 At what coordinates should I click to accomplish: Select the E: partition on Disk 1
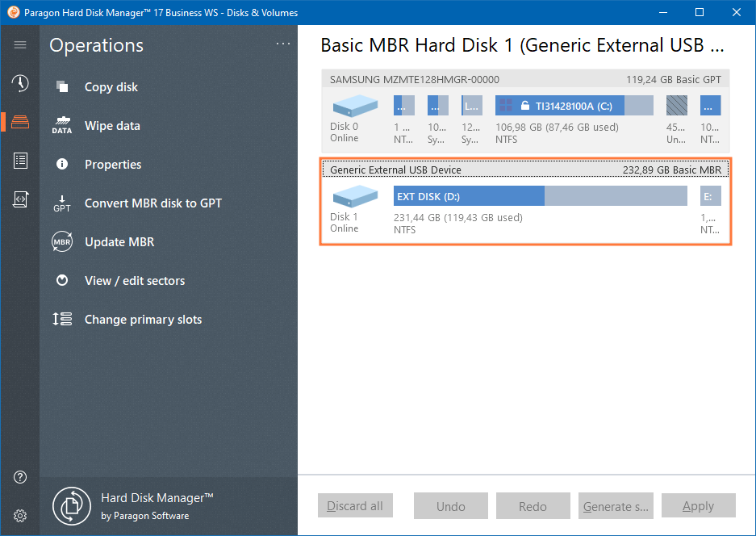click(711, 196)
